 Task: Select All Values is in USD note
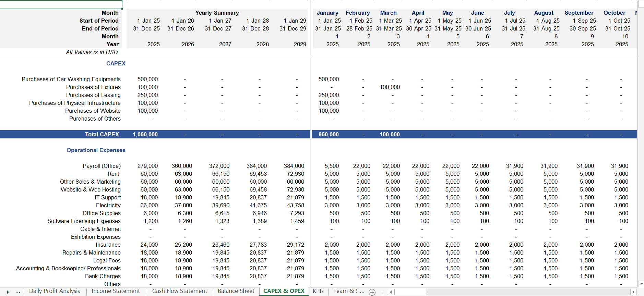92,52
